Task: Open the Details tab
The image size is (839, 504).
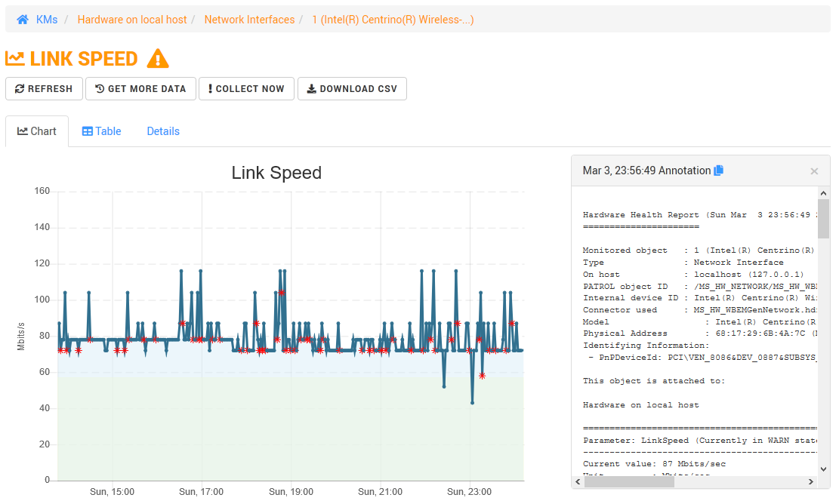Action: click(x=163, y=131)
